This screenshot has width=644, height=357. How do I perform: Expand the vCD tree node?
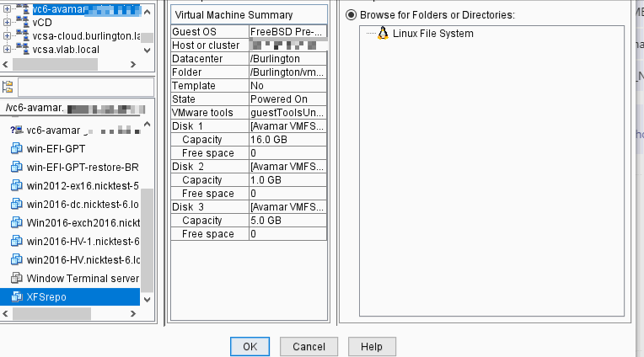(7, 22)
